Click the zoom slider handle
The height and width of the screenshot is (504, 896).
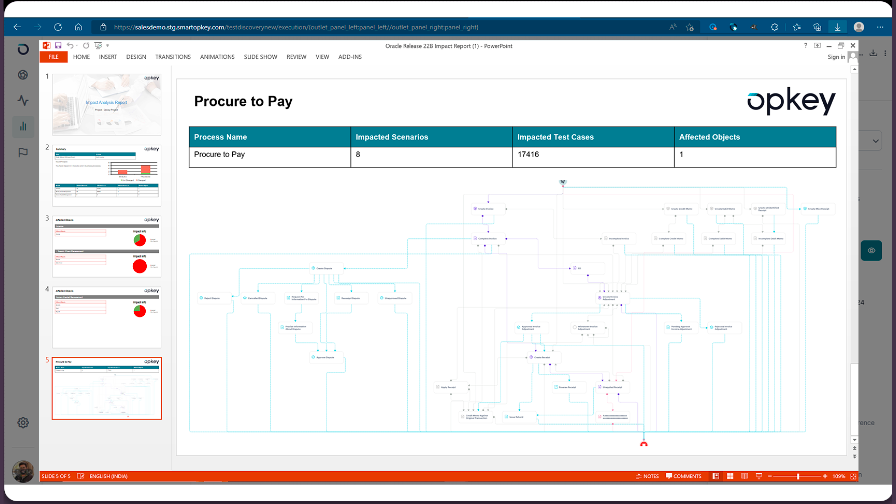798,476
